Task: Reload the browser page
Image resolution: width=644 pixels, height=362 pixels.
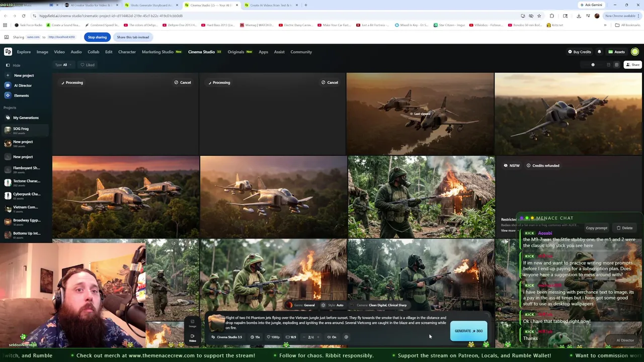Action: 23,16
